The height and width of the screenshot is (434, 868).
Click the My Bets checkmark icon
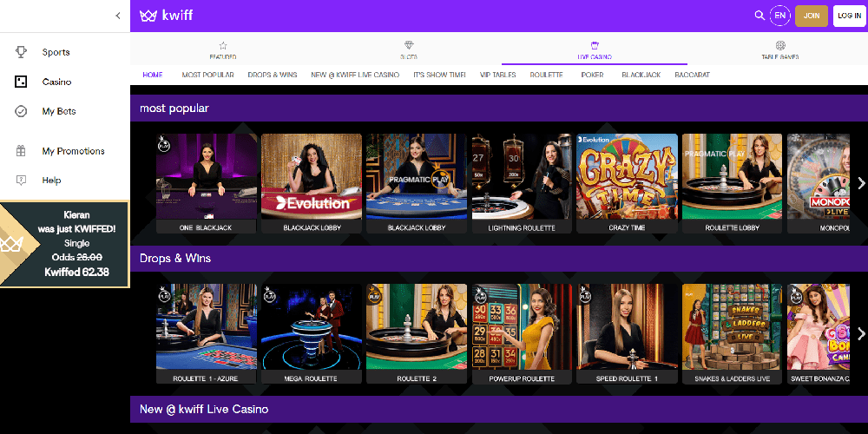(x=22, y=111)
